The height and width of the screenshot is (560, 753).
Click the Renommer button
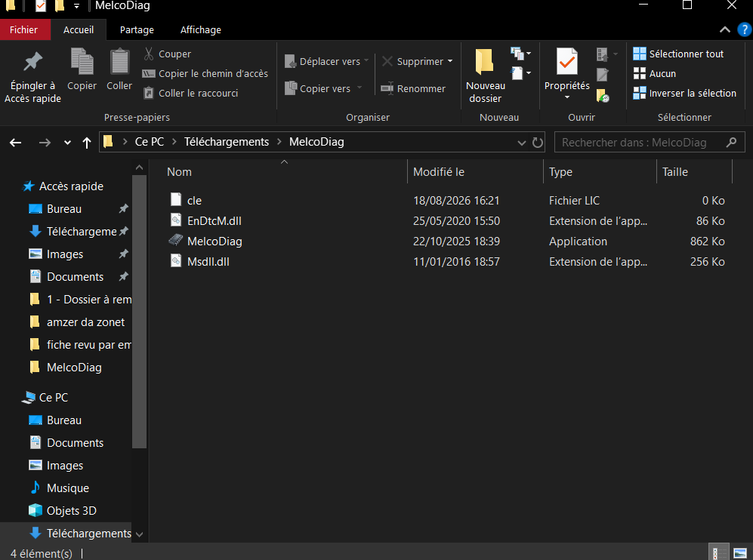[x=413, y=88]
